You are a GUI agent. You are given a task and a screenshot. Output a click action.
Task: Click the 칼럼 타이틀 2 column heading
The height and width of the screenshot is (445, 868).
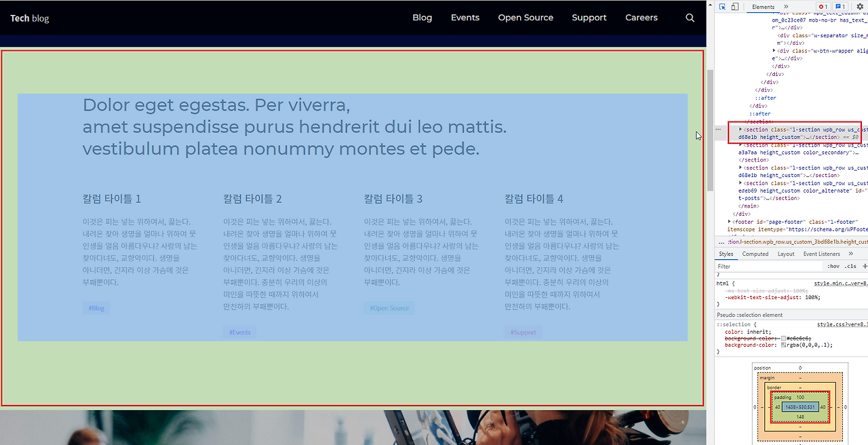[x=252, y=199]
